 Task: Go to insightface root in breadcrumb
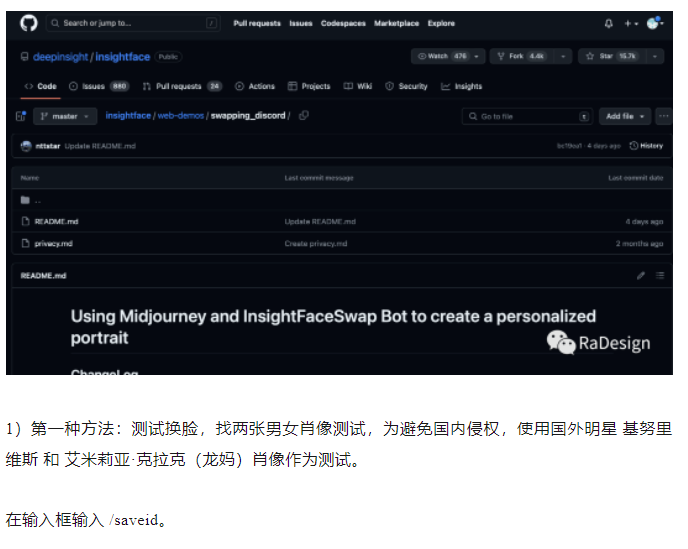point(128,115)
